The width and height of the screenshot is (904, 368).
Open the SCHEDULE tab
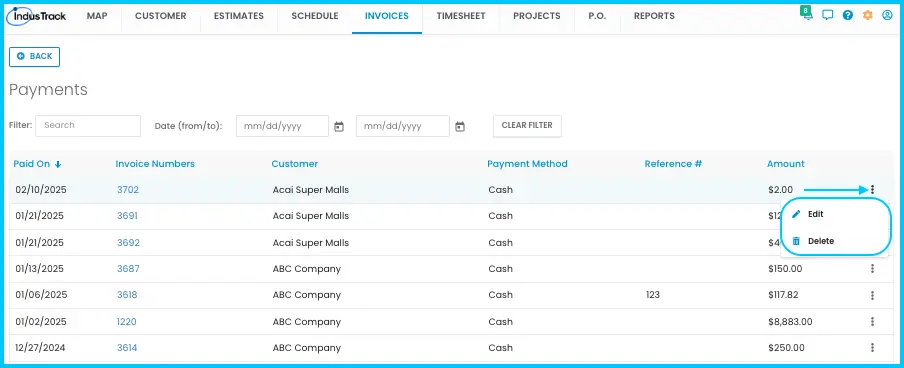coord(315,16)
